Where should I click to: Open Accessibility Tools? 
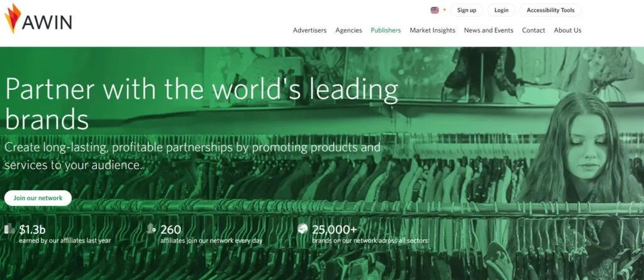[x=550, y=10]
